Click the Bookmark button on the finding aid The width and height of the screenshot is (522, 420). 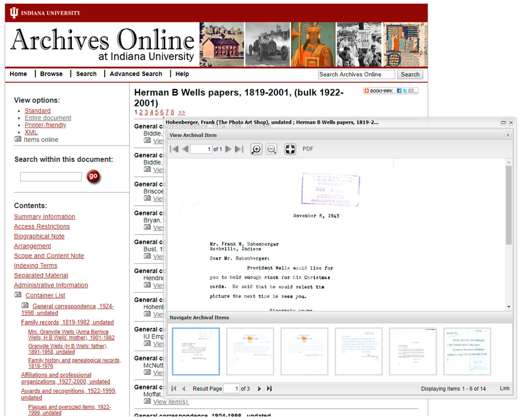(378, 91)
